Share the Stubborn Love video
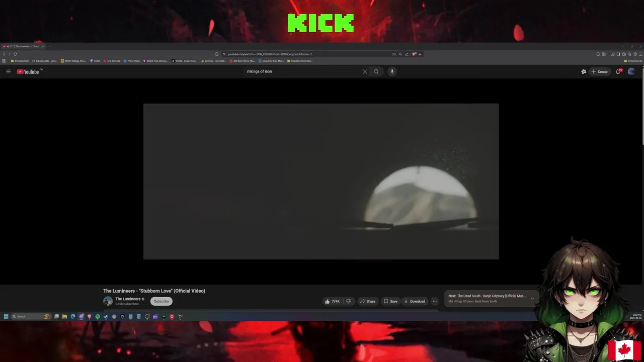Viewport: 644px width, 362px height. pos(367,301)
